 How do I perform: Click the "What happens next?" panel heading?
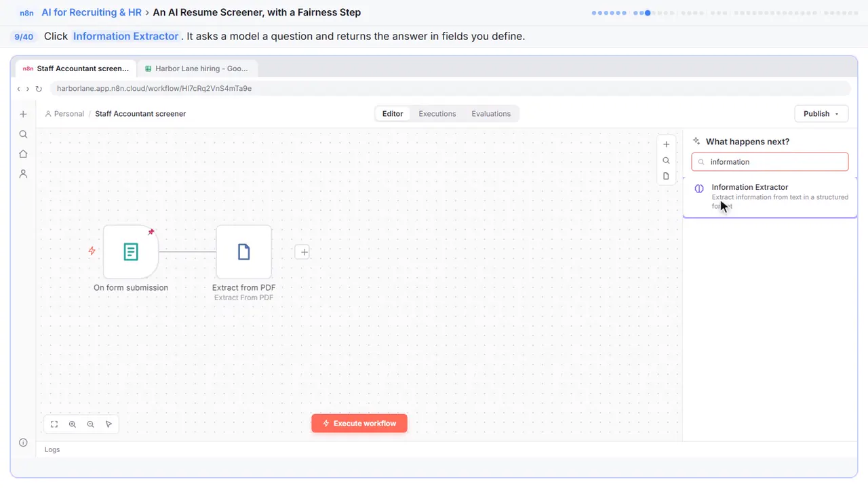tap(747, 142)
